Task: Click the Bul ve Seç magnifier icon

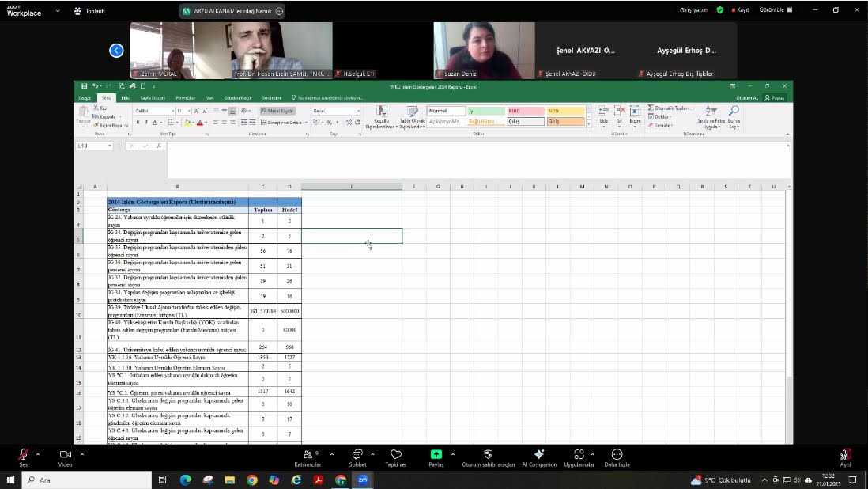Action: (734, 111)
